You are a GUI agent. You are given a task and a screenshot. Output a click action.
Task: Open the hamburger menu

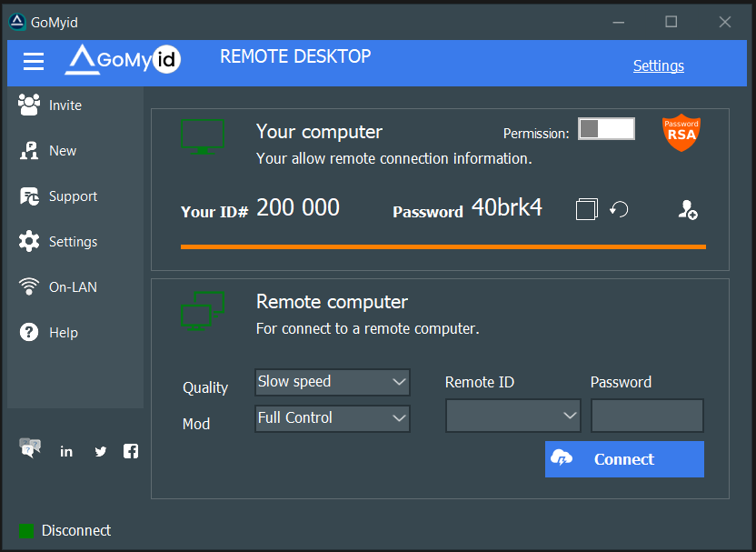point(34,62)
